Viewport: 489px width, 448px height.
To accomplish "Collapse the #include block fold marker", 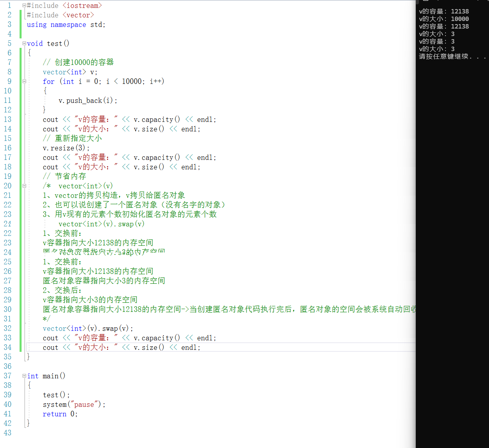I will tap(24, 6).
